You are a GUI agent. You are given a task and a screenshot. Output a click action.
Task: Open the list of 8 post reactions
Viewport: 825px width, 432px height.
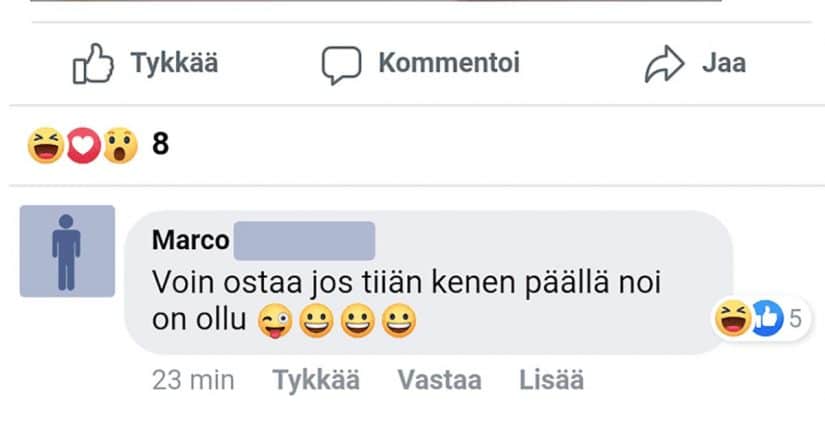pos(160,144)
